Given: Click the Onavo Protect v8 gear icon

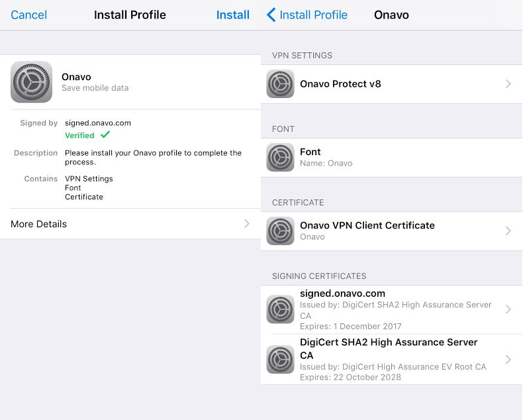Looking at the screenshot, I should [x=280, y=83].
